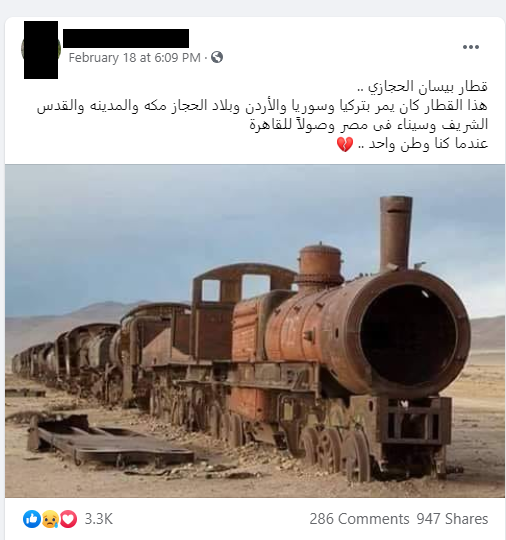Click the crying sad reaction icon
506x540 pixels.
tap(50, 519)
